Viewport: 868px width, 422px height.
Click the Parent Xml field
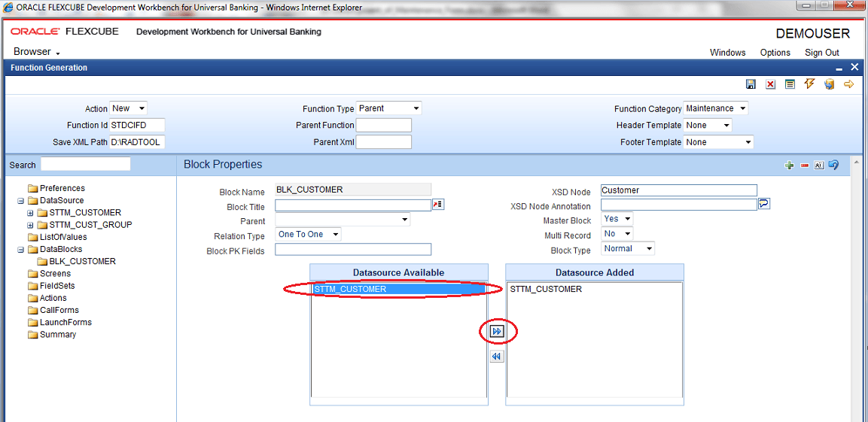(x=384, y=142)
